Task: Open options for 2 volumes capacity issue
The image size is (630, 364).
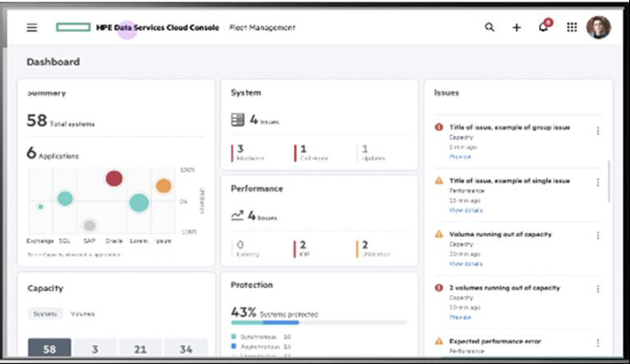Action: [597, 289]
